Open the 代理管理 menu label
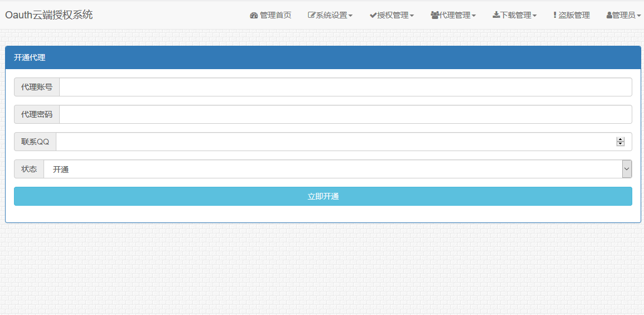This screenshot has height=315, width=644. point(455,16)
